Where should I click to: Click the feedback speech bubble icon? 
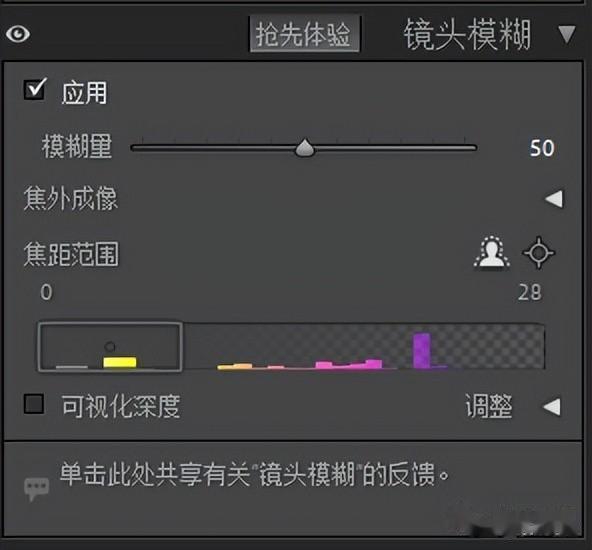(x=36, y=488)
